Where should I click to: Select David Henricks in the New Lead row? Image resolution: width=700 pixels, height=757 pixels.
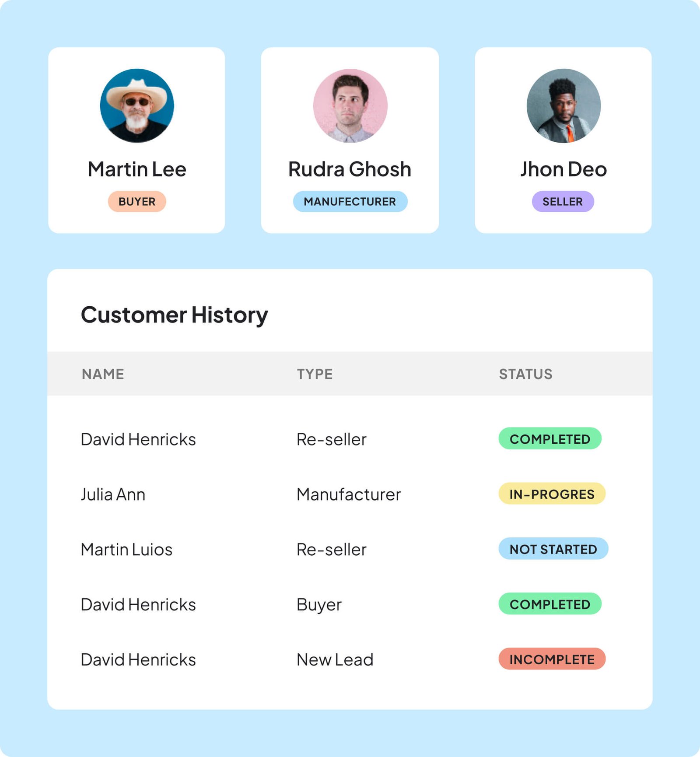tap(138, 660)
